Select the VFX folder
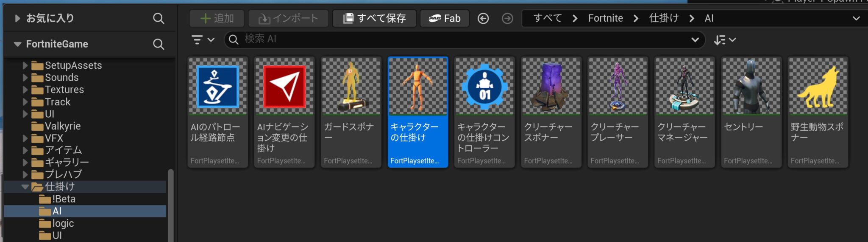Image resolution: width=868 pixels, height=242 pixels. tap(54, 138)
